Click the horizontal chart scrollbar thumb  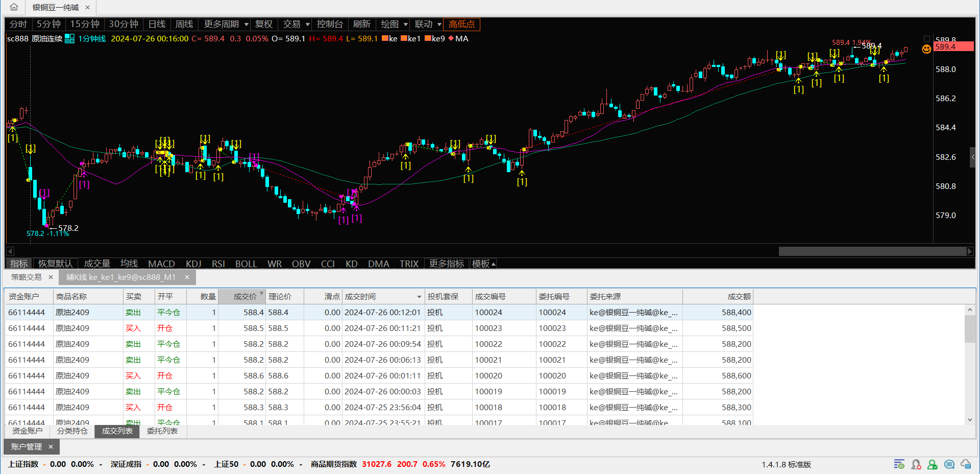point(872,251)
